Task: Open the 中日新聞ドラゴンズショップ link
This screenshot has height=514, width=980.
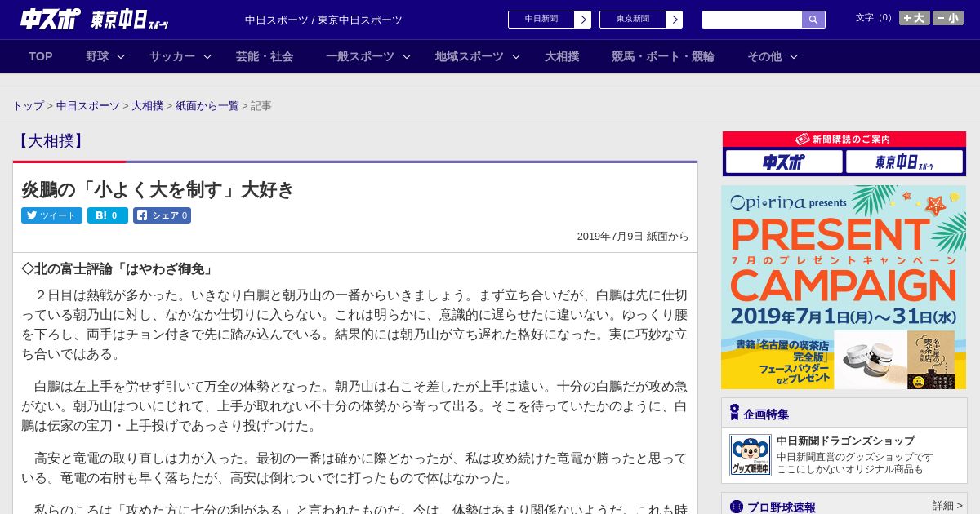Action: pyautogui.click(x=845, y=441)
